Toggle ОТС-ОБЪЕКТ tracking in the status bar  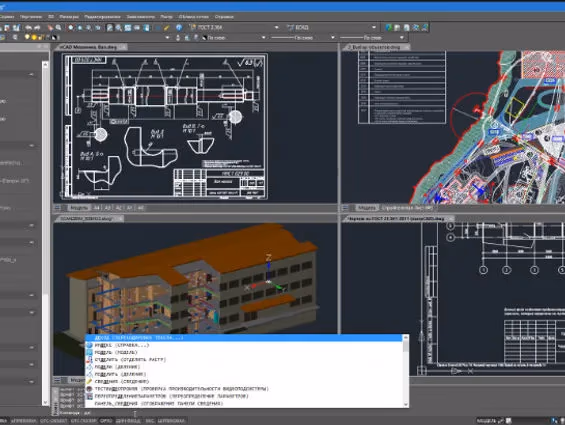coord(53,421)
